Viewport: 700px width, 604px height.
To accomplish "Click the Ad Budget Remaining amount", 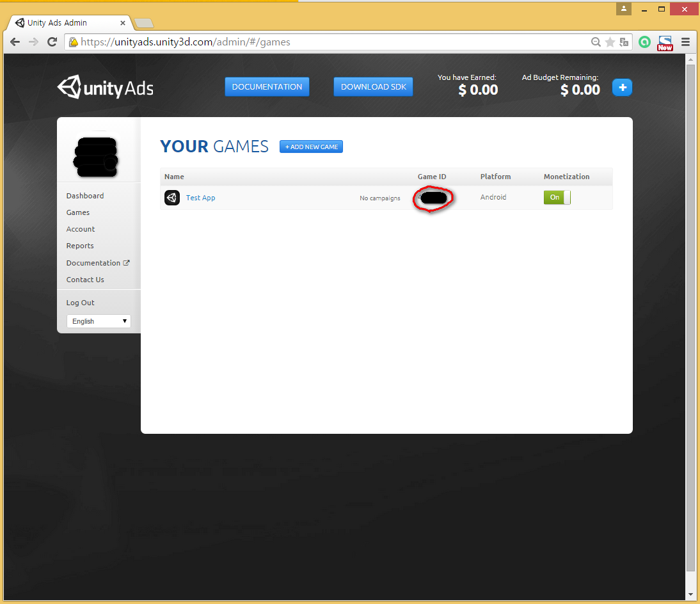I will point(580,90).
